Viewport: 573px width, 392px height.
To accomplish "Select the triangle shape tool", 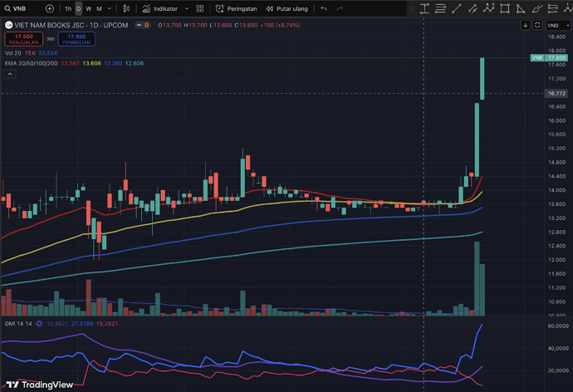I will point(521,8).
